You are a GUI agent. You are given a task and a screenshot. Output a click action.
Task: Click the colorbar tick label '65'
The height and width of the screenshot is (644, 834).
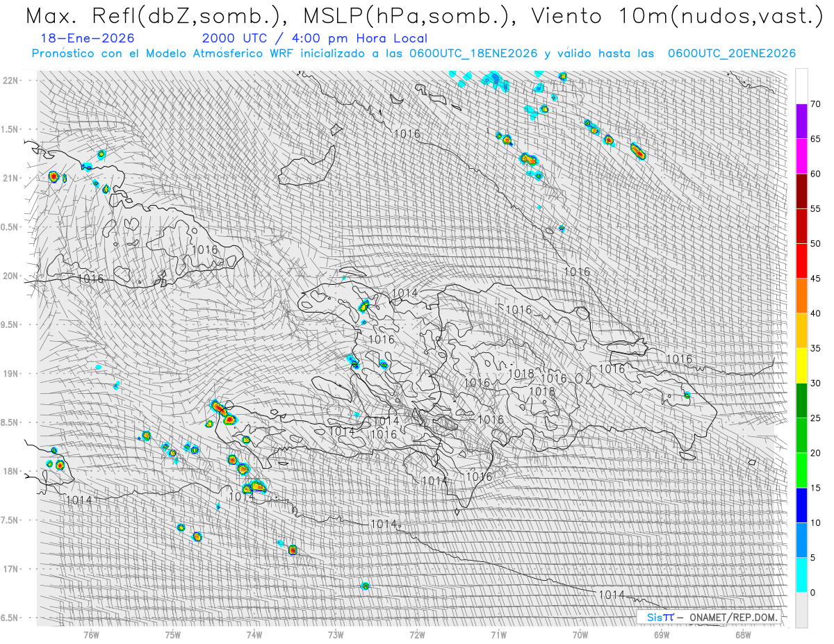tap(815, 139)
